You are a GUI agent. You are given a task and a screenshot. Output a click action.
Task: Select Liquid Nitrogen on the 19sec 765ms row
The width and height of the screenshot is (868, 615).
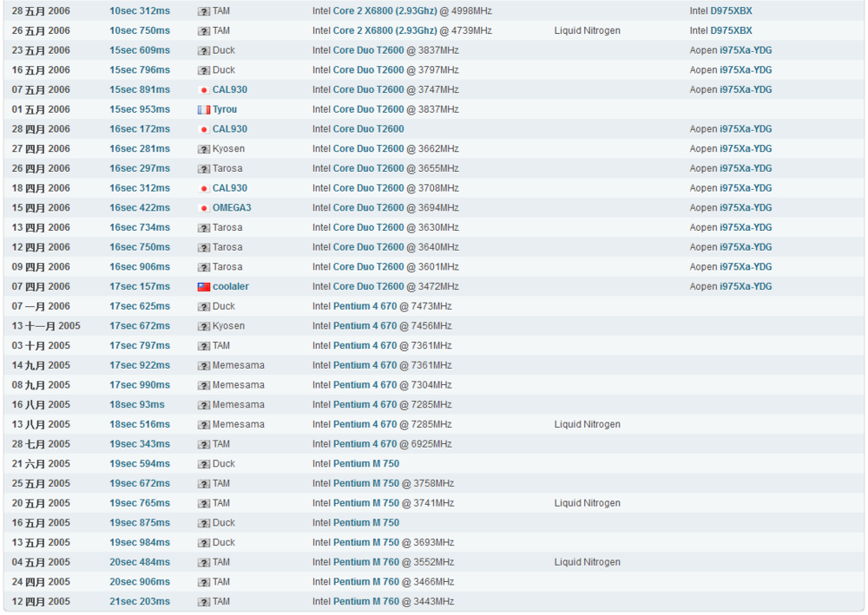click(588, 503)
